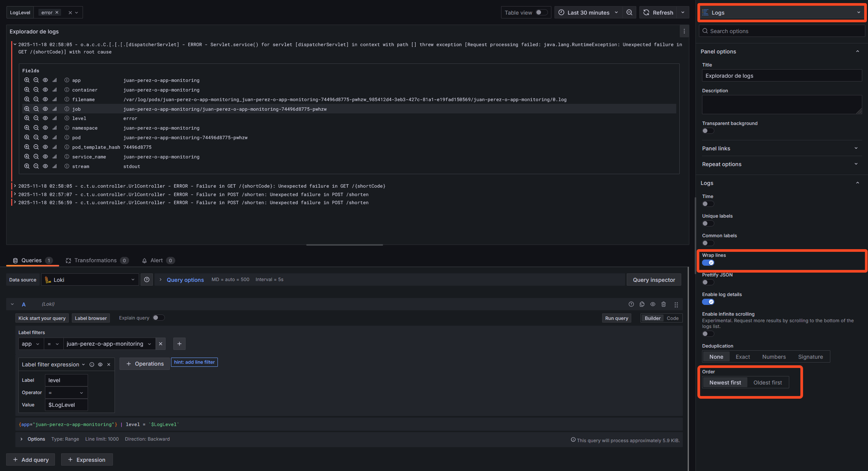Click ad-hoc statistics icon for pod field
The image size is (868, 471).
click(55, 138)
